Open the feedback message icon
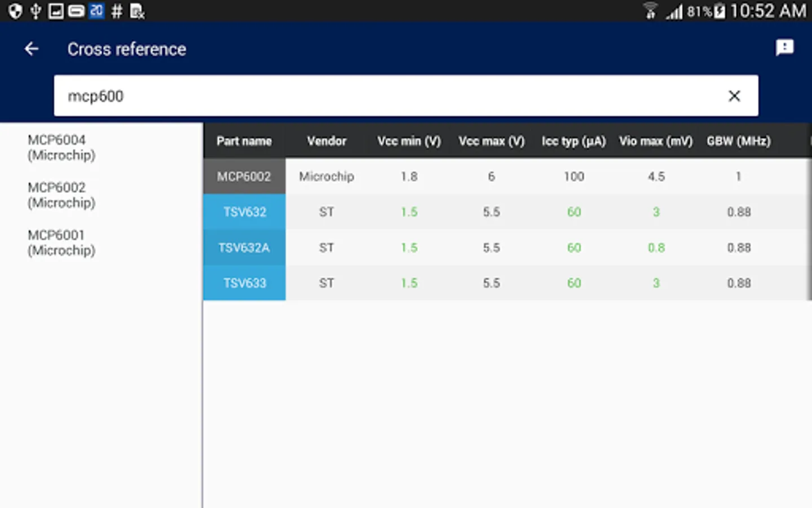Viewport: 812px width, 508px height. tap(784, 48)
